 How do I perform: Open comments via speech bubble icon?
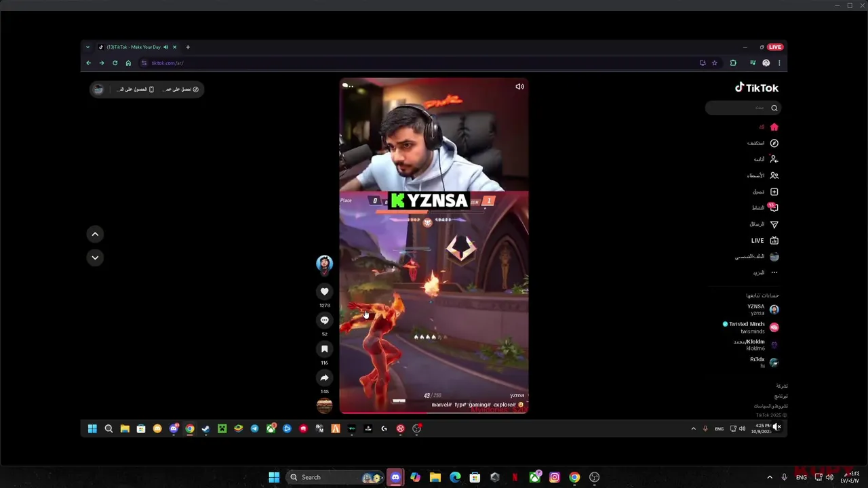(324, 320)
